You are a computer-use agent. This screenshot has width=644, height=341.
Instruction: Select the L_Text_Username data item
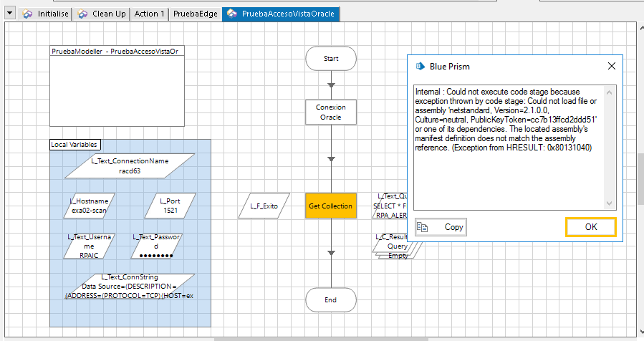tap(89, 246)
